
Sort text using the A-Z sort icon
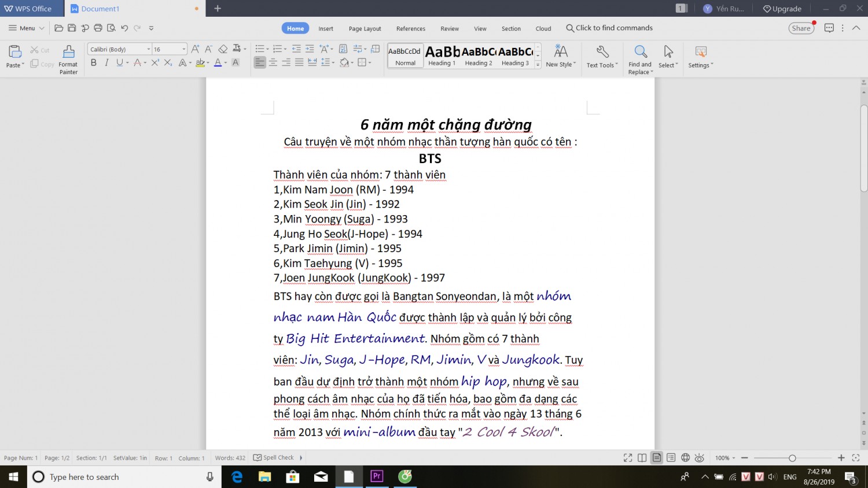[x=343, y=49]
